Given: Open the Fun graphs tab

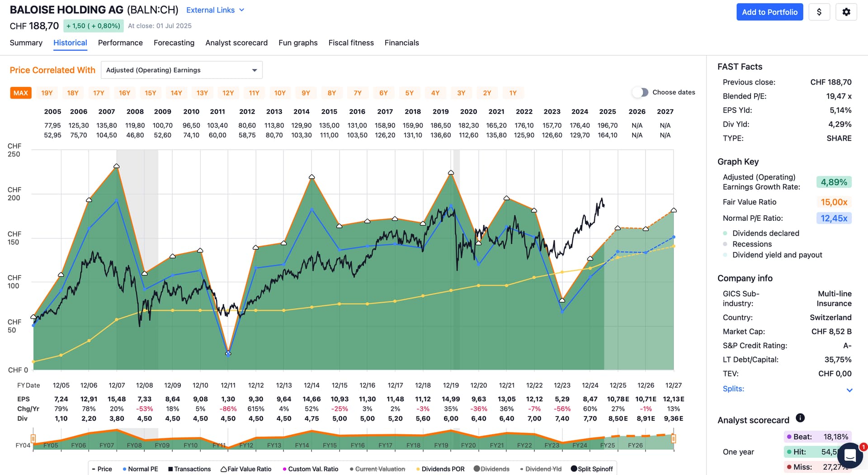Looking at the screenshot, I should point(298,43).
